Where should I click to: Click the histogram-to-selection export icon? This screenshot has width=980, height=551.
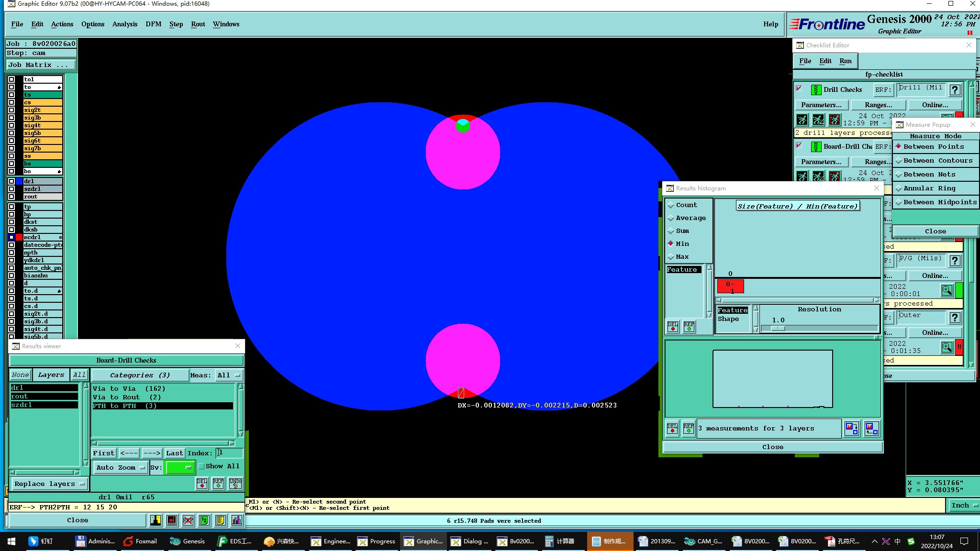point(851,428)
